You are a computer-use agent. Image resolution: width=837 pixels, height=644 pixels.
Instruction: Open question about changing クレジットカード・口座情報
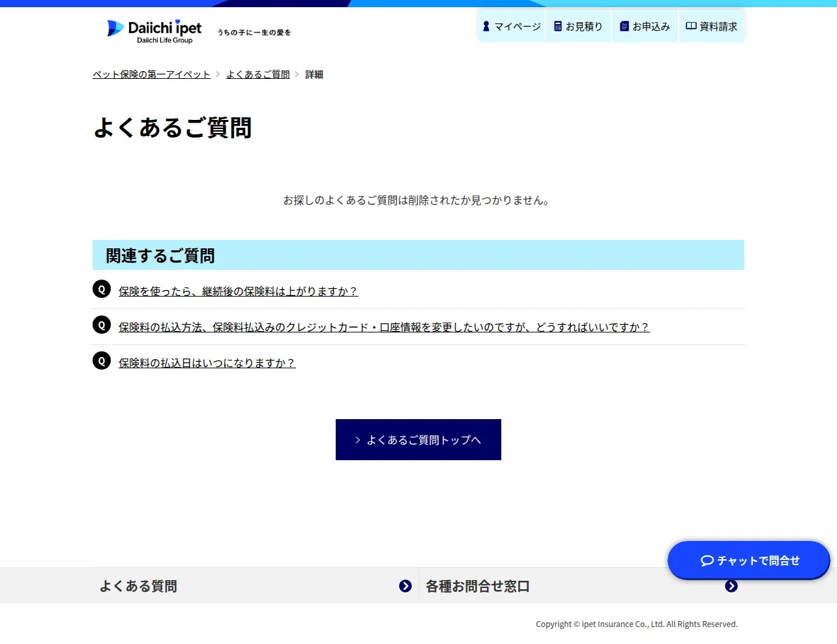click(384, 327)
